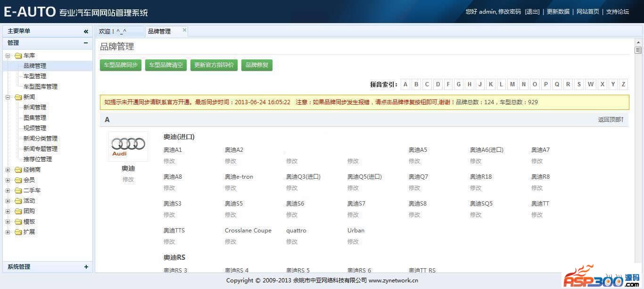This screenshot has width=644, height=289.
Task: Click the vertical scrollbar up arrow
Action: 638,43
